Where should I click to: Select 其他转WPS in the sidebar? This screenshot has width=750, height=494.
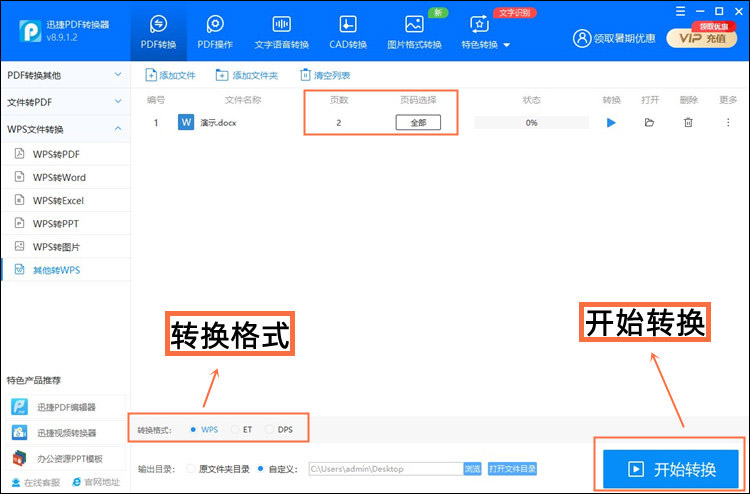click(65, 270)
